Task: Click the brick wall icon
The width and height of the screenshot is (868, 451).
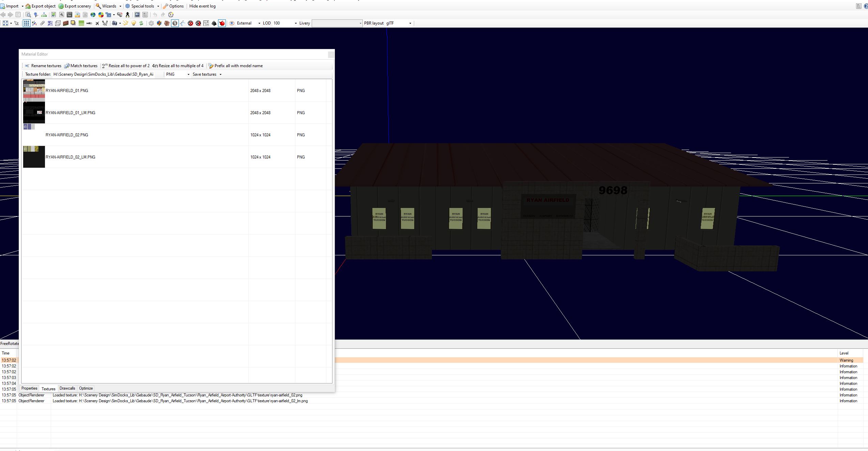Action: click(65, 23)
